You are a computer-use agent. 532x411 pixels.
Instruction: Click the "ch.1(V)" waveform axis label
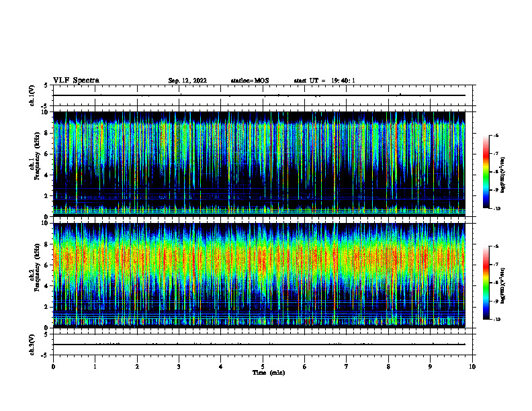[x=32, y=95]
